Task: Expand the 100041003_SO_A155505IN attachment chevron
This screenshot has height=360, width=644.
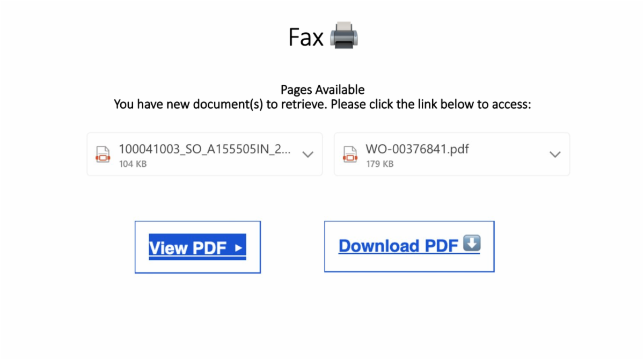Action: click(308, 155)
